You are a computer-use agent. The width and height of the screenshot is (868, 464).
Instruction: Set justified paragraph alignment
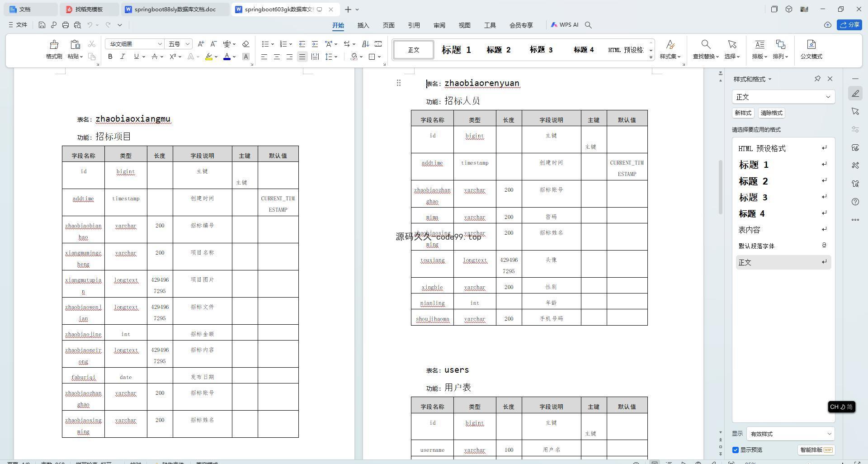(x=302, y=57)
